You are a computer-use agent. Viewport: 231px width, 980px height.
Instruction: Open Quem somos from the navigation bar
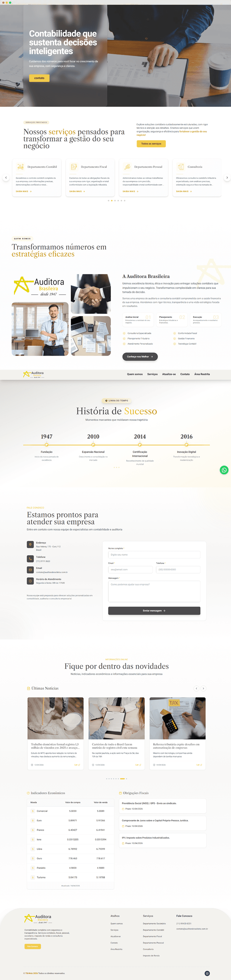coord(135,374)
